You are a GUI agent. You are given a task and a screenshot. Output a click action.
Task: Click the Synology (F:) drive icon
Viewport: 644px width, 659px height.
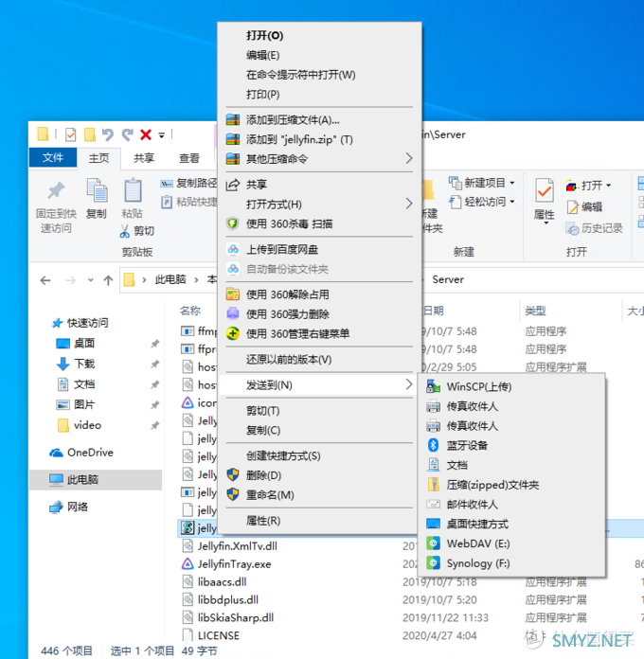click(x=433, y=563)
